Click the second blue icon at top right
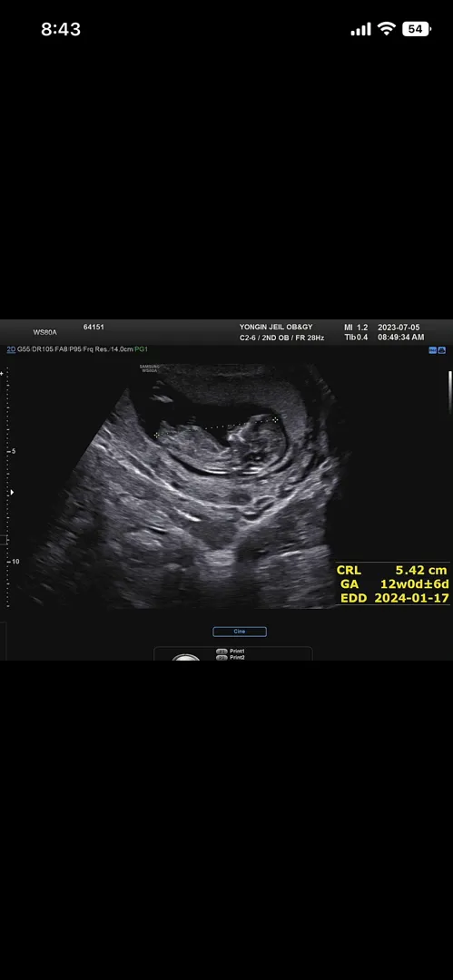Viewport: 453px width, 980px height. click(x=441, y=350)
